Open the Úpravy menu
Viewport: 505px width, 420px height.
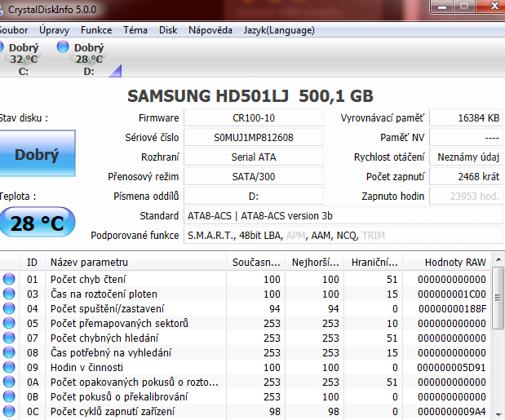pos(54,30)
